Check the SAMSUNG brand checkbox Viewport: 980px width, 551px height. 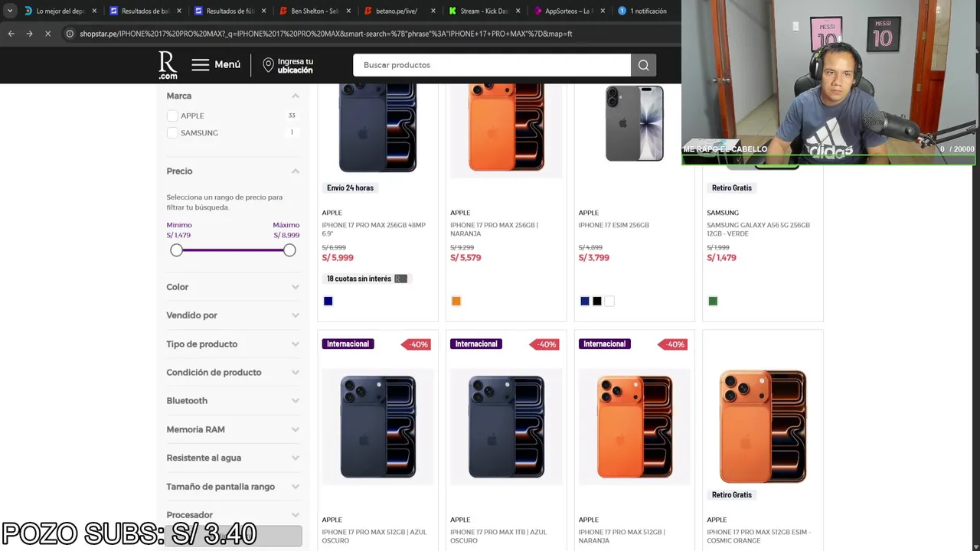coord(172,133)
